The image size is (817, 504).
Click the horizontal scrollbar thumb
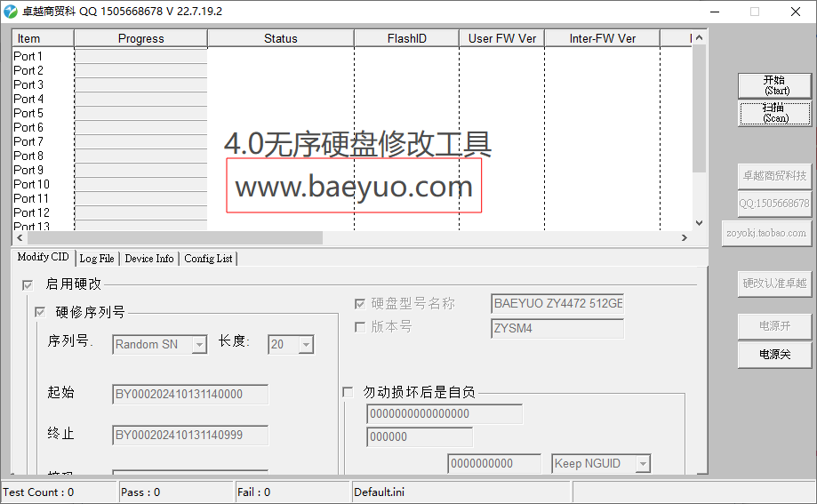pyautogui.click(x=175, y=237)
